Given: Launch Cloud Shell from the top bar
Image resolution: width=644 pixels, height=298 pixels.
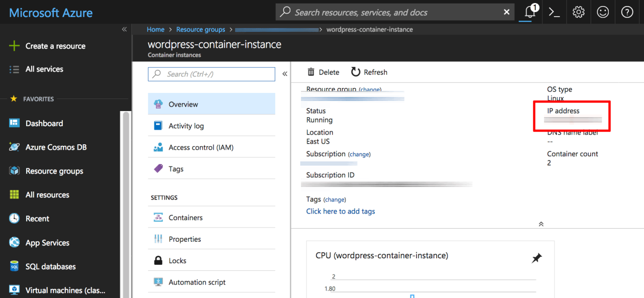Looking at the screenshot, I should [554, 13].
